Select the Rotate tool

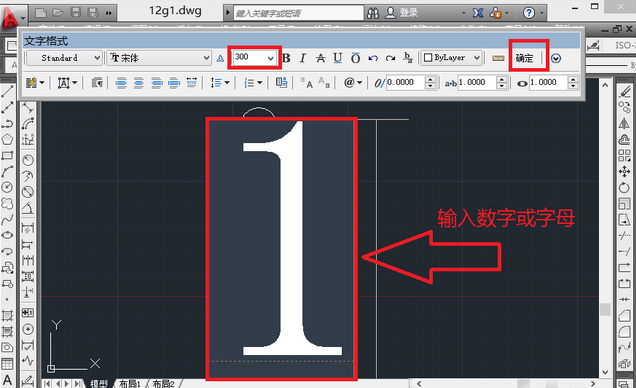click(625, 187)
